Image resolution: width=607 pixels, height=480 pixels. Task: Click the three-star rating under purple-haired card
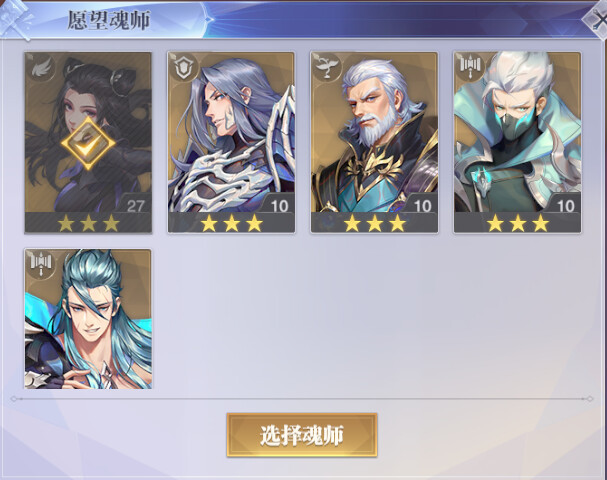point(231,223)
